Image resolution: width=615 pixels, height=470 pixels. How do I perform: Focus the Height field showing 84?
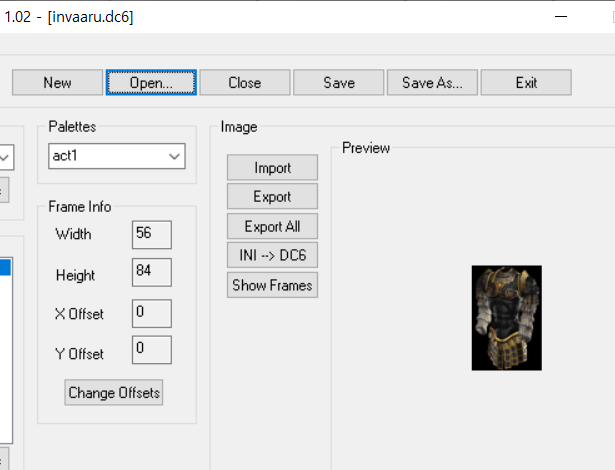click(x=152, y=272)
